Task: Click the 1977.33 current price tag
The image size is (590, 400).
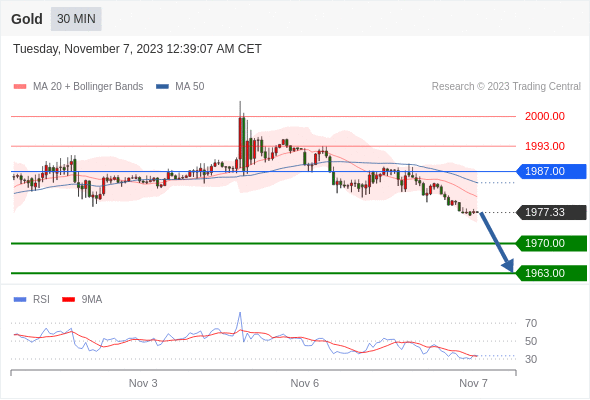Action: pyautogui.click(x=551, y=212)
